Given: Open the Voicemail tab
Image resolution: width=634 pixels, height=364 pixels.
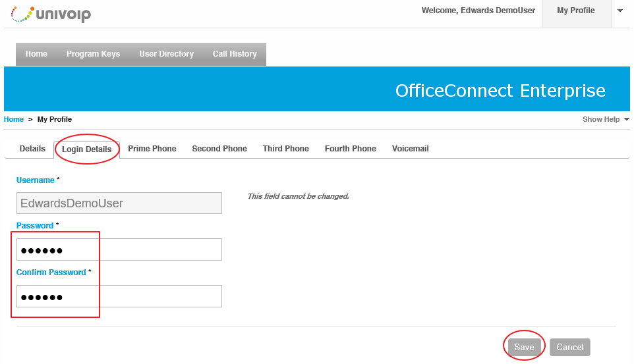Looking at the screenshot, I should click(x=411, y=149).
